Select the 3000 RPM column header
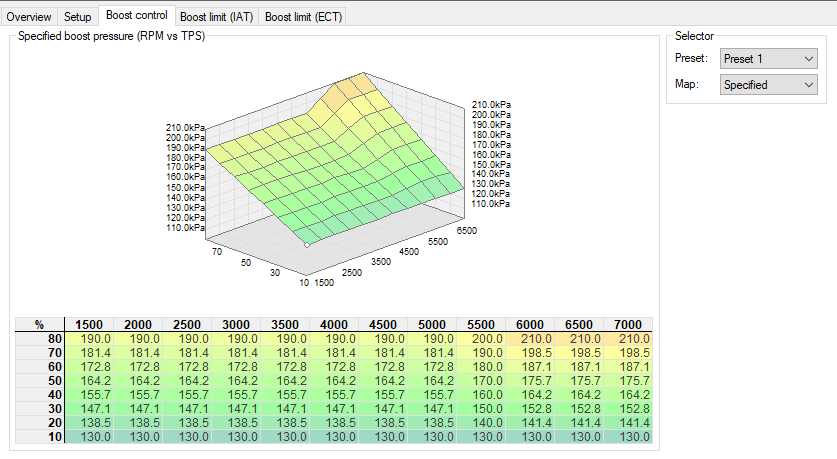 coord(236,325)
